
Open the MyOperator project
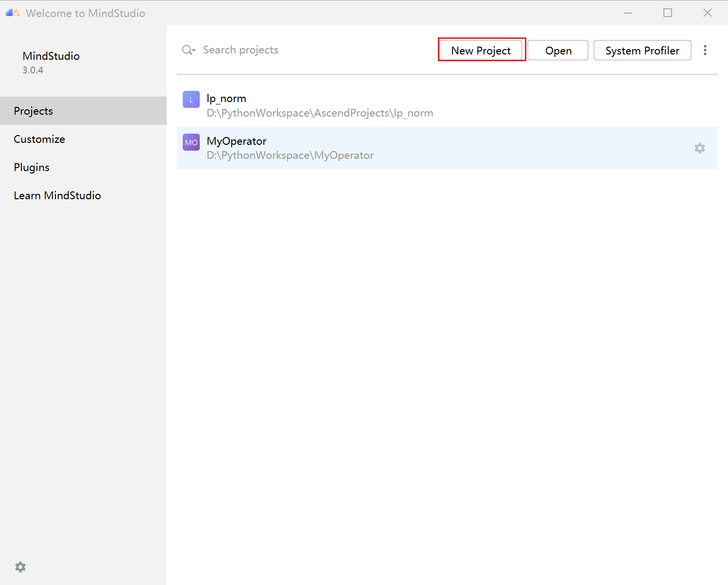[447, 148]
